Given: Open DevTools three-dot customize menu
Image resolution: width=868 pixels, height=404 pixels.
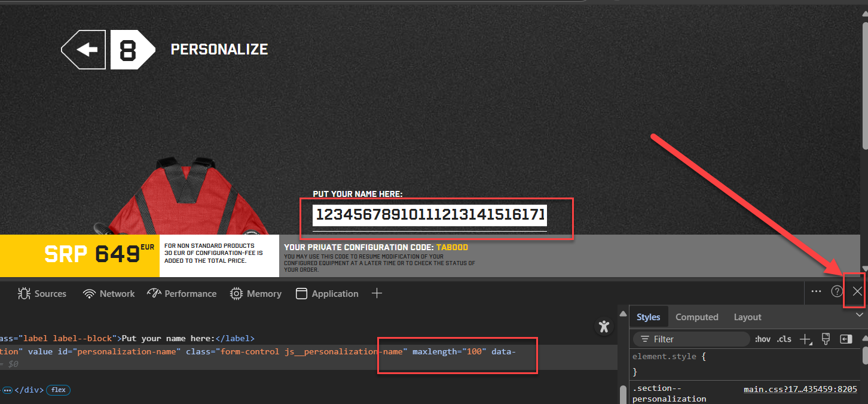Looking at the screenshot, I should [x=816, y=291].
